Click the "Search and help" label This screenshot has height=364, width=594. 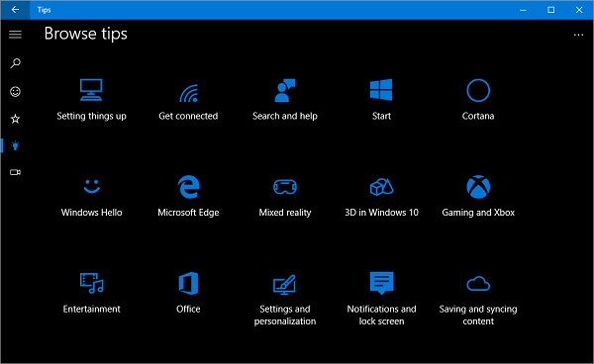click(x=285, y=116)
